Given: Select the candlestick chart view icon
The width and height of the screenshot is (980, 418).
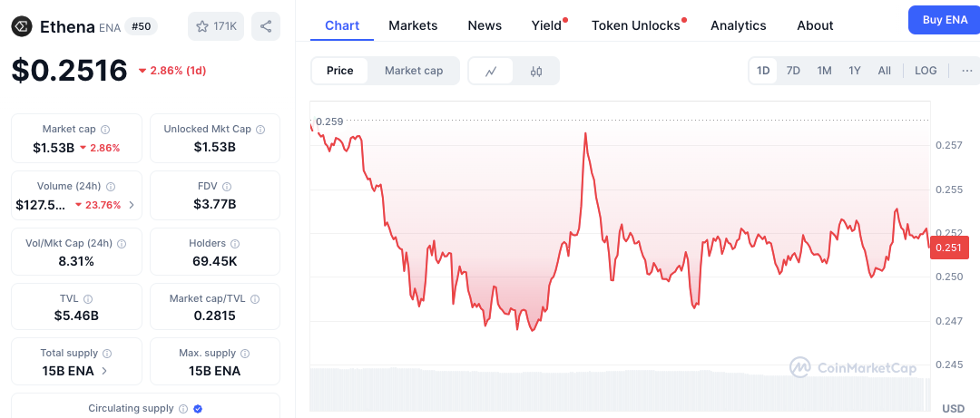Looking at the screenshot, I should (x=535, y=71).
